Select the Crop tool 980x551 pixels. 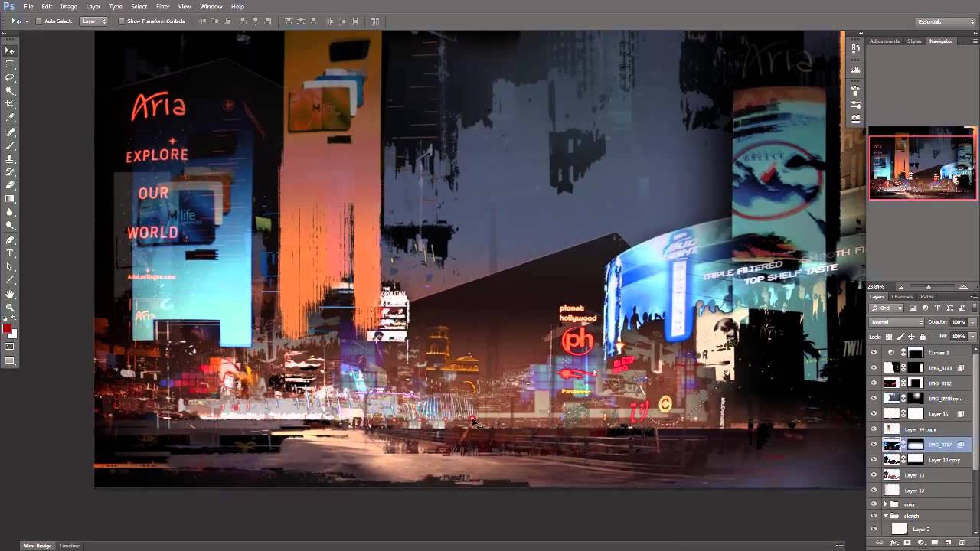click(x=10, y=104)
